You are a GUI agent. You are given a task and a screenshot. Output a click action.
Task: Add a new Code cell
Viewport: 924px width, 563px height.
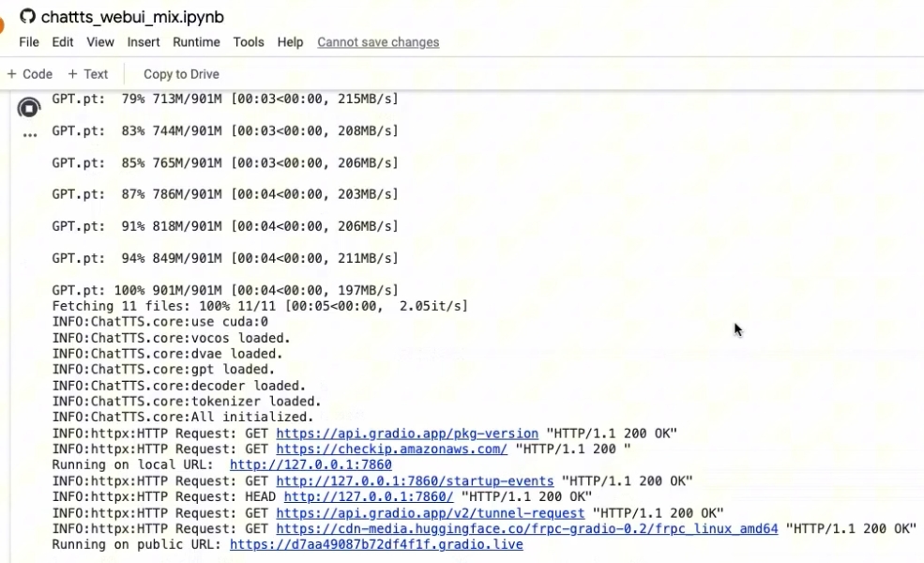coord(30,74)
